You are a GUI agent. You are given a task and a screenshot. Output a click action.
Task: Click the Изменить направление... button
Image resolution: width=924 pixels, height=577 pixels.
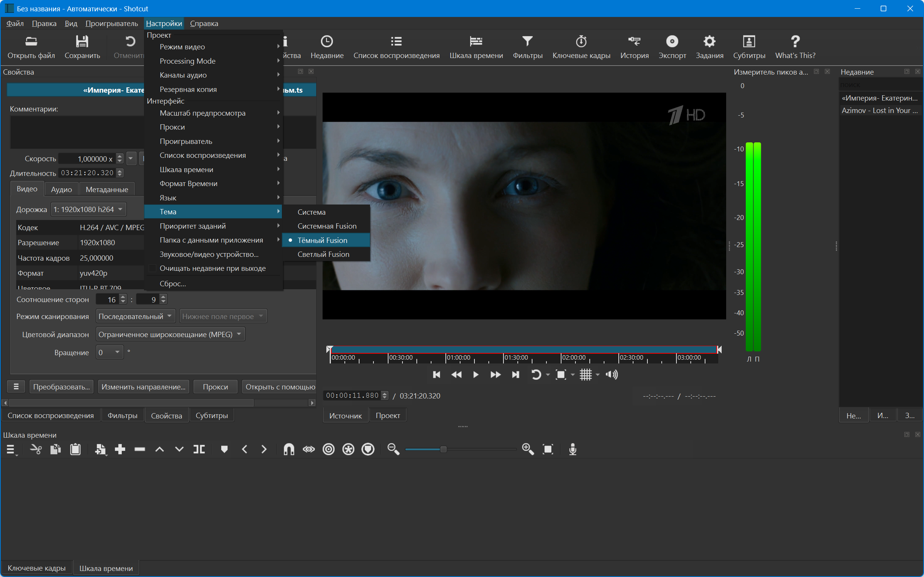point(143,386)
